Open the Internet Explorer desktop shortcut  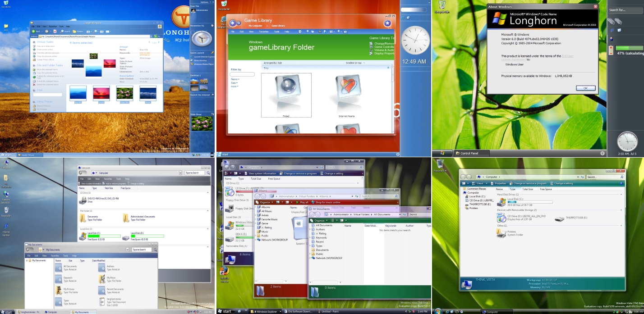pos(6,229)
